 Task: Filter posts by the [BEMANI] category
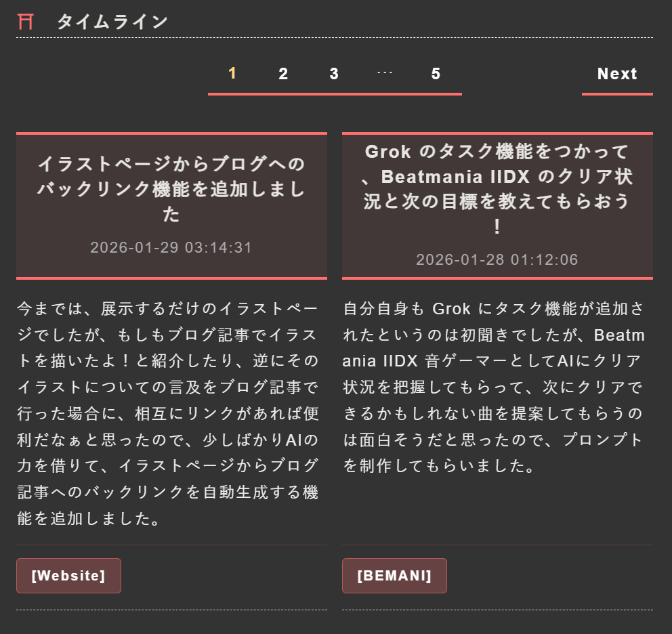[394, 575]
